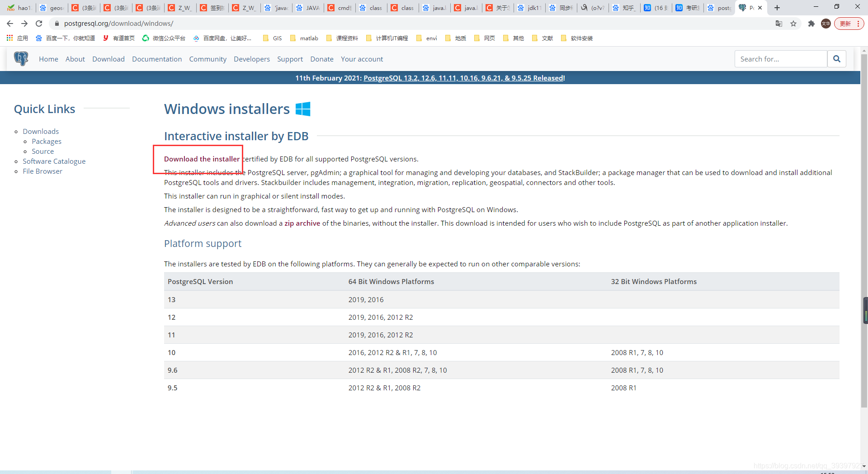
Task: Click the search magnifier button
Action: coord(837,59)
